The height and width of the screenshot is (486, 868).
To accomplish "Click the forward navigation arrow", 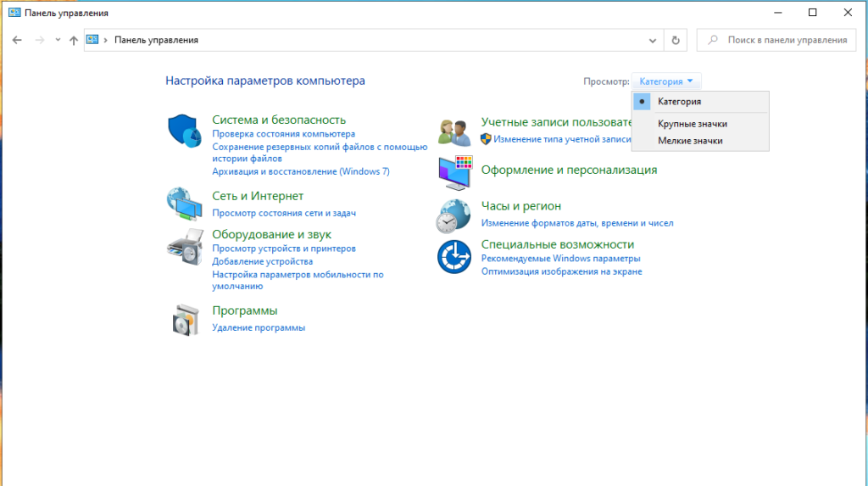I will click(39, 40).
